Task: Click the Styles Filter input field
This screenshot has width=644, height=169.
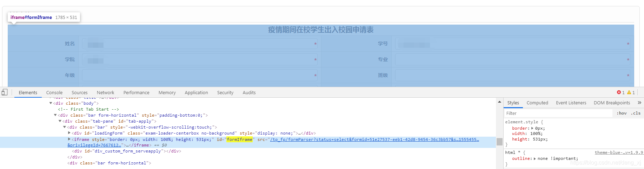Action: [x=558, y=113]
